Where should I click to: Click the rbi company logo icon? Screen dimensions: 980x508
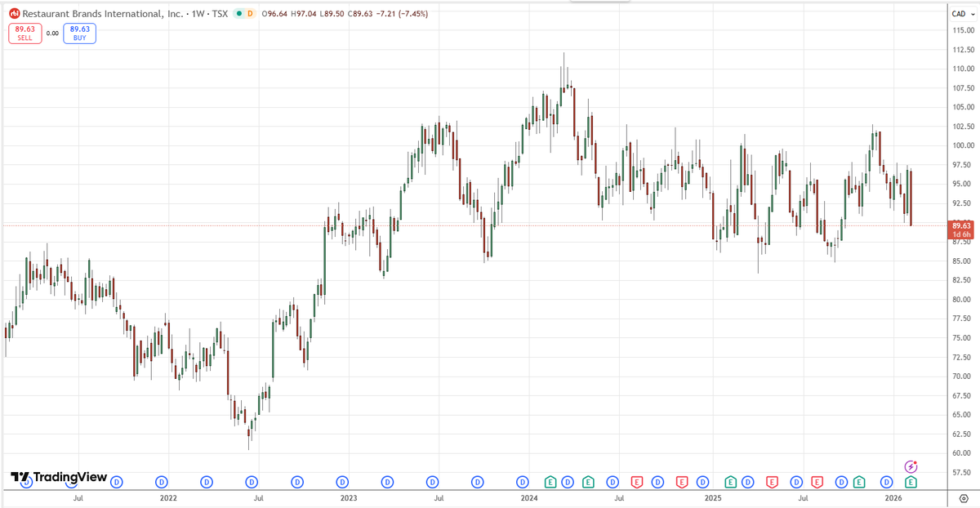click(x=14, y=14)
